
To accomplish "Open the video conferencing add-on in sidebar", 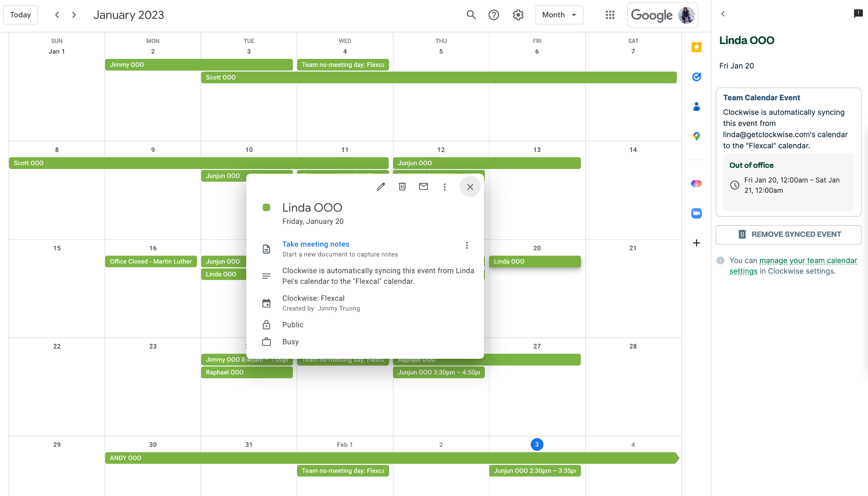I will tap(696, 213).
